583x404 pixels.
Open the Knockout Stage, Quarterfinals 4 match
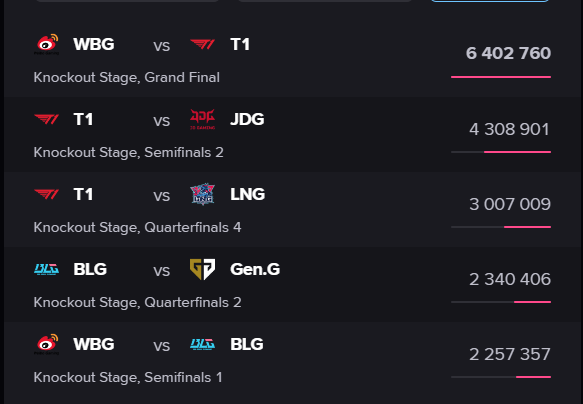[x=292, y=210]
